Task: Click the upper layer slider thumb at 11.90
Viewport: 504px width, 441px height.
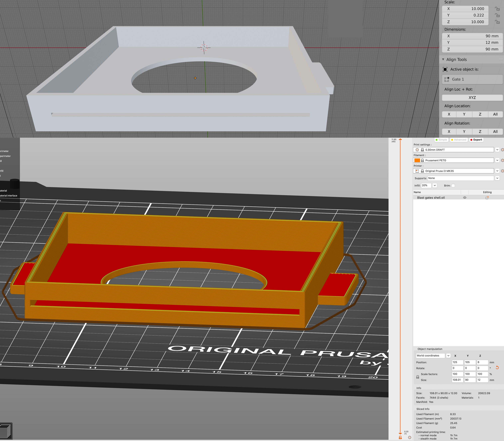Action: (x=400, y=140)
